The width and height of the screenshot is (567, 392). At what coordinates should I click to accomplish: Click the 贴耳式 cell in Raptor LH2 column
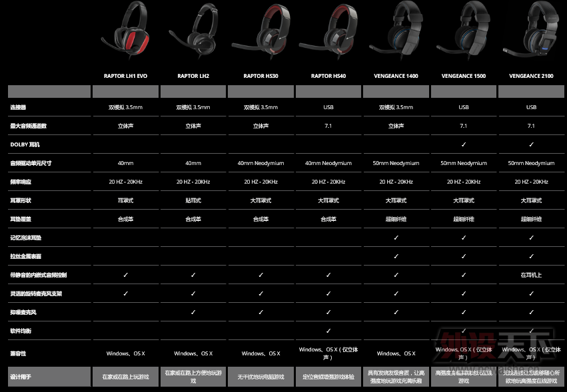click(x=193, y=200)
